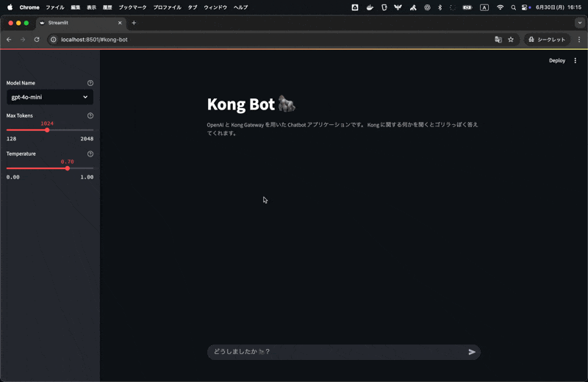Open the 編集 menu
The height and width of the screenshot is (382, 588).
click(76, 7)
